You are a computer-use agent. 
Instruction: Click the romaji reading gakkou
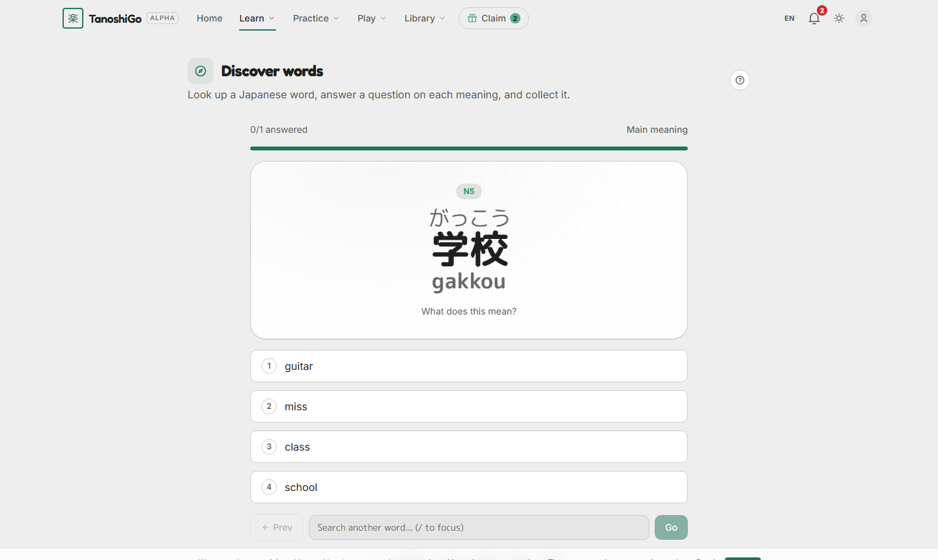(x=469, y=281)
